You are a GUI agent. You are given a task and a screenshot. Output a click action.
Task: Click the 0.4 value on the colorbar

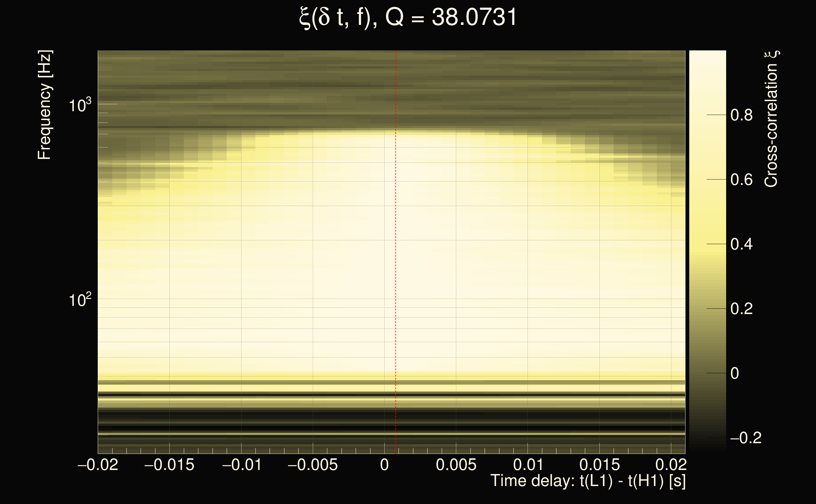point(741,244)
